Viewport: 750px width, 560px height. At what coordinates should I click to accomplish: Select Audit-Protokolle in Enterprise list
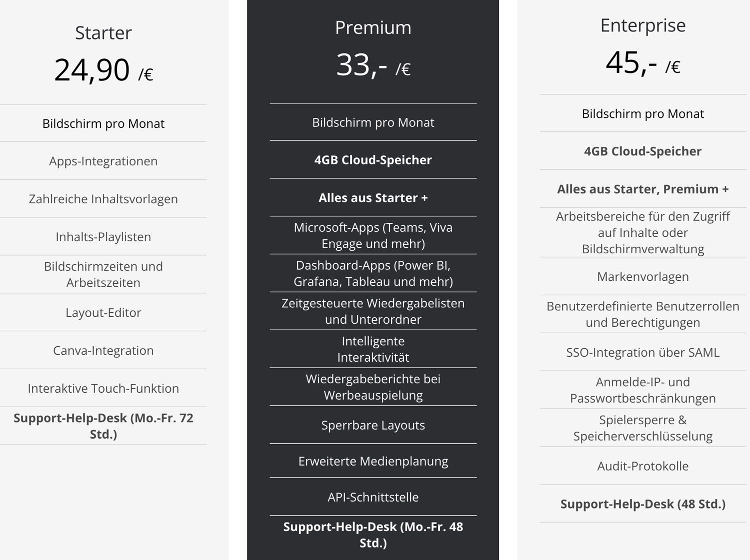pos(642,466)
